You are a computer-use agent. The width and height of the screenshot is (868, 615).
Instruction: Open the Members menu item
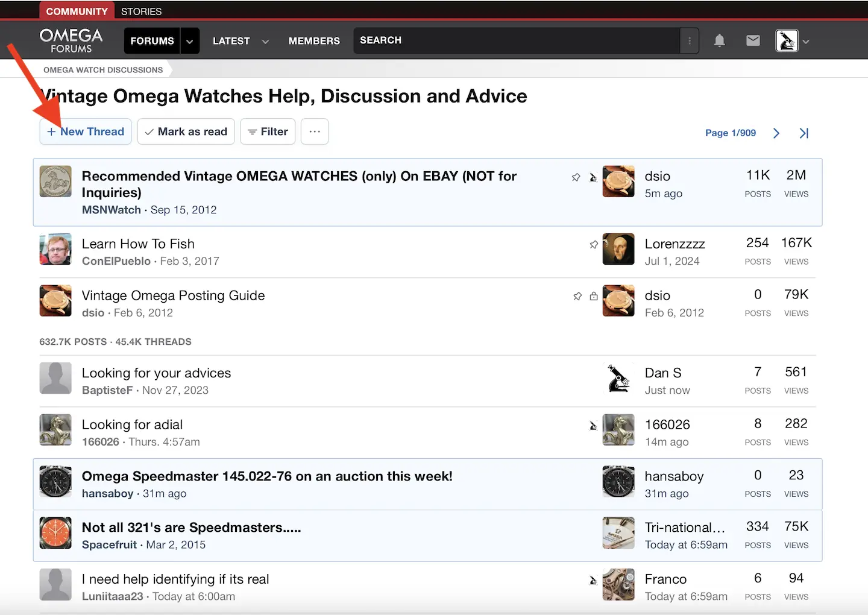coord(314,41)
